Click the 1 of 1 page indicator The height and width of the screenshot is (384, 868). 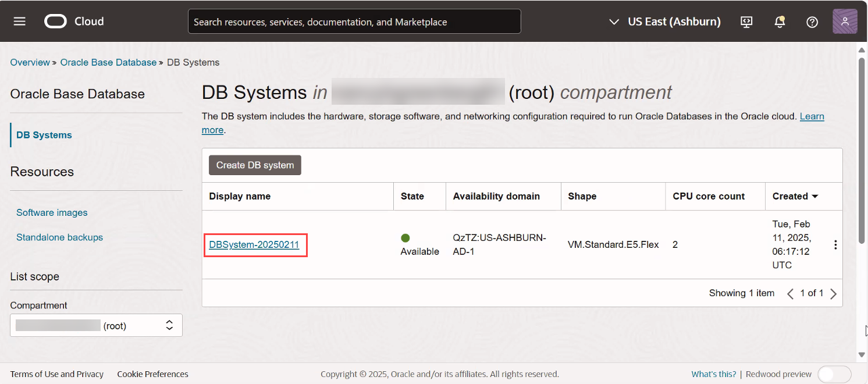click(x=812, y=293)
